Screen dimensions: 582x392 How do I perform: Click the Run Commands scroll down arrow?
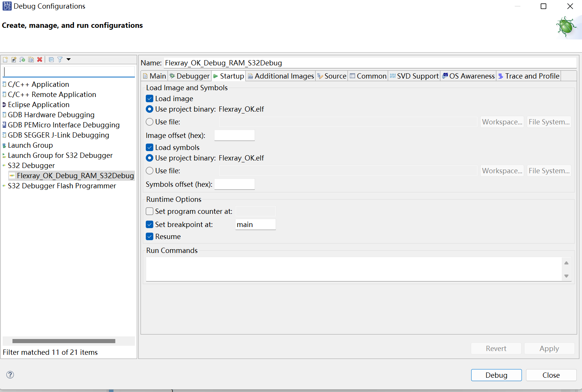point(566,276)
